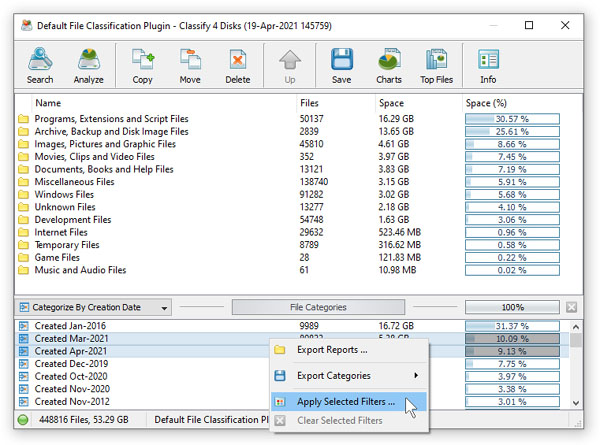The image size is (600, 445).
Task: Select the Internet Files row
Action: click(298, 232)
